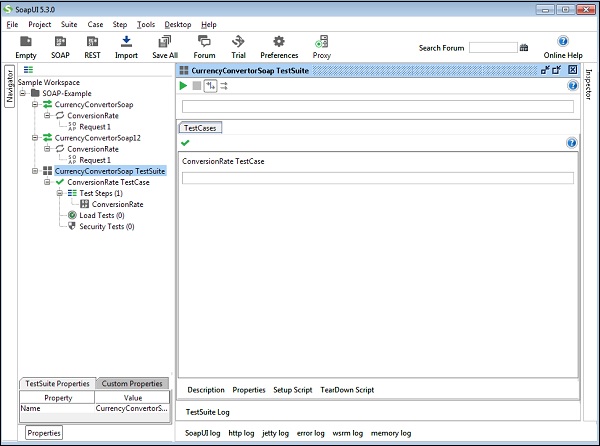This screenshot has width=600, height=446.
Task: Collapse the SOAP-Example project node
Action: [24, 93]
